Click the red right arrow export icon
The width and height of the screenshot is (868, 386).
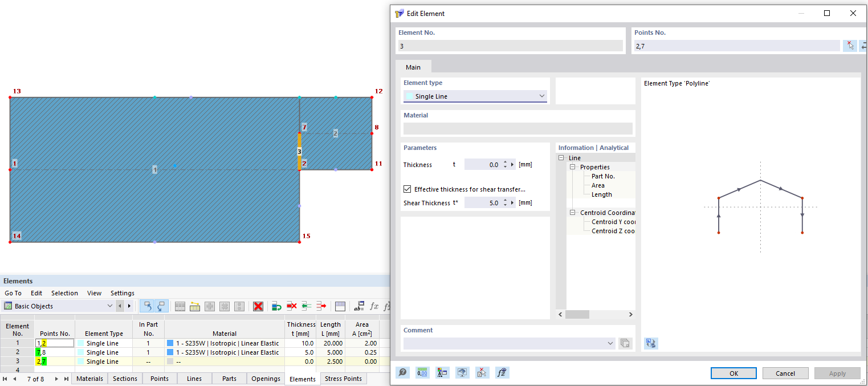click(x=321, y=306)
